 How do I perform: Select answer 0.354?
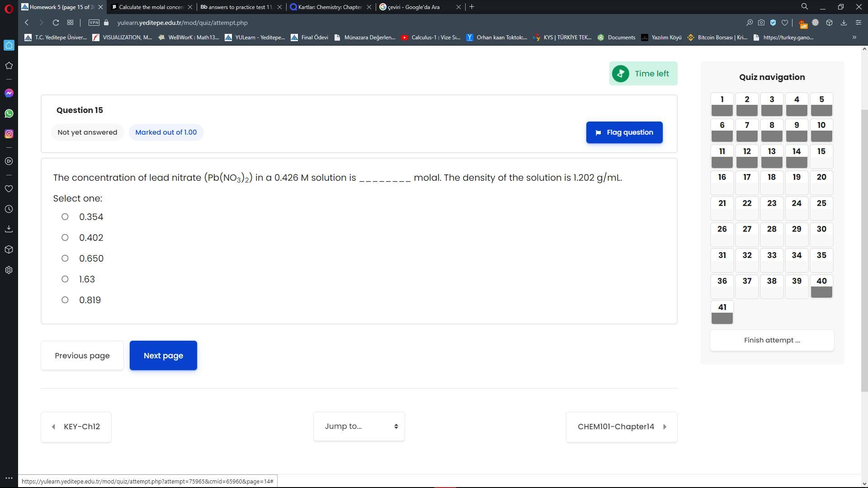tap(65, 217)
